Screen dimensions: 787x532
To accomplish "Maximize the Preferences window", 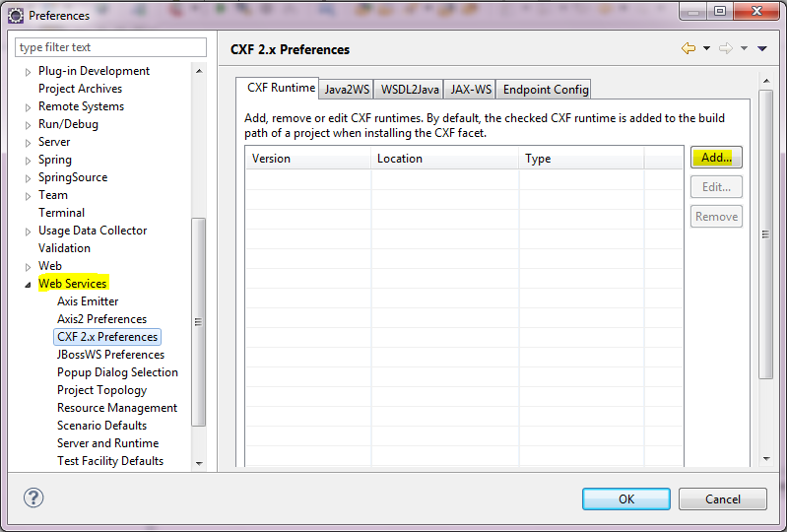I will click(x=720, y=11).
